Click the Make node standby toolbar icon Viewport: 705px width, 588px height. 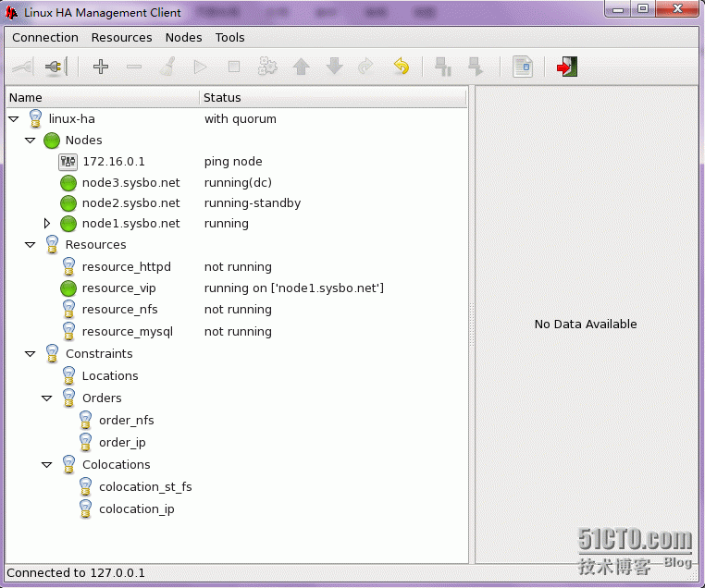pos(443,67)
